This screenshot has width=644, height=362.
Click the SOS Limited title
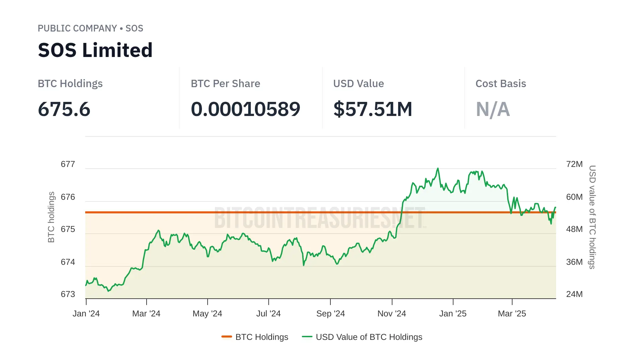coord(95,50)
